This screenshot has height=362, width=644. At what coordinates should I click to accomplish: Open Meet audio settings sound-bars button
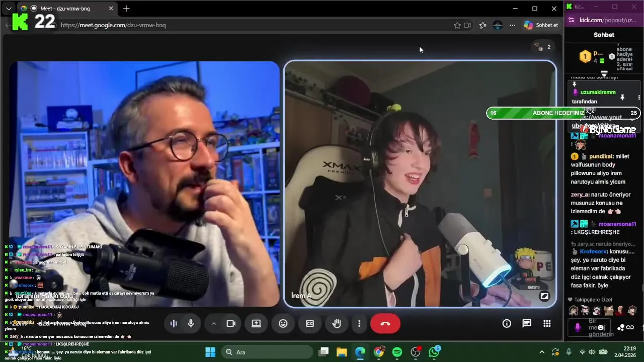174,324
